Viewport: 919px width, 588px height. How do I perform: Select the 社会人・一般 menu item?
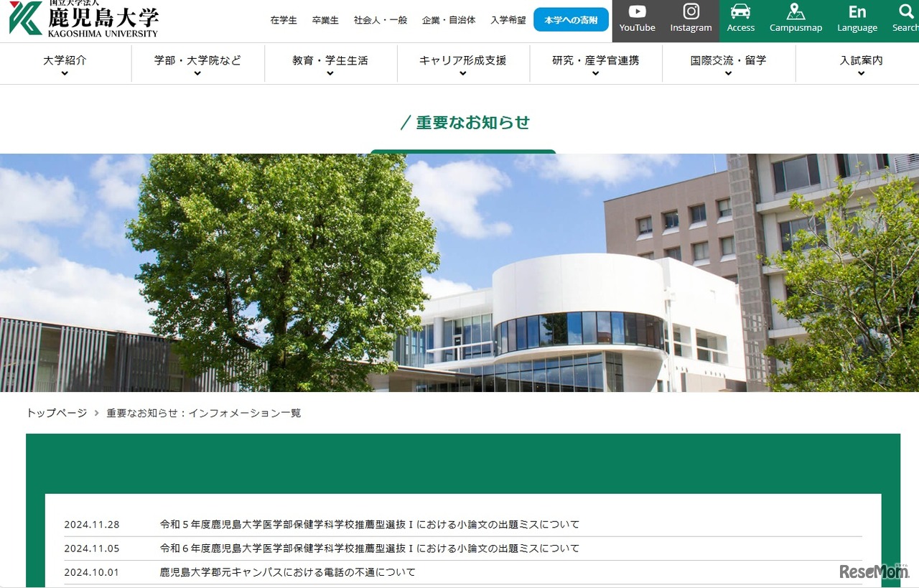pyautogui.click(x=380, y=21)
